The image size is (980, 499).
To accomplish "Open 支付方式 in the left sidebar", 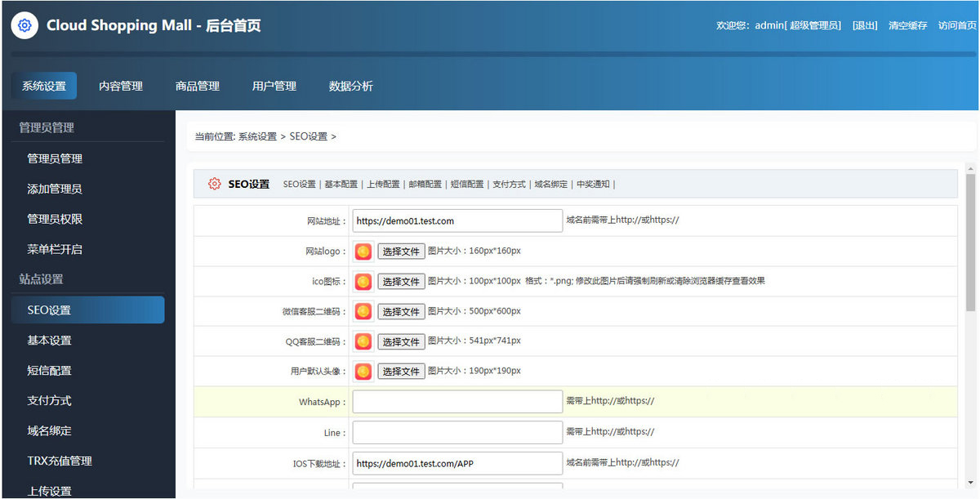I will (49, 400).
